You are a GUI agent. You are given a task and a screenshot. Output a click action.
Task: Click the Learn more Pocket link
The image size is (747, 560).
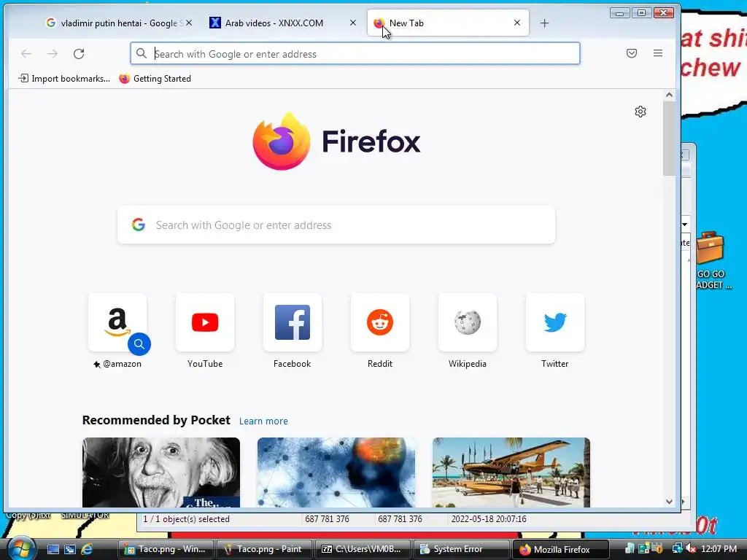coord(263,421)
